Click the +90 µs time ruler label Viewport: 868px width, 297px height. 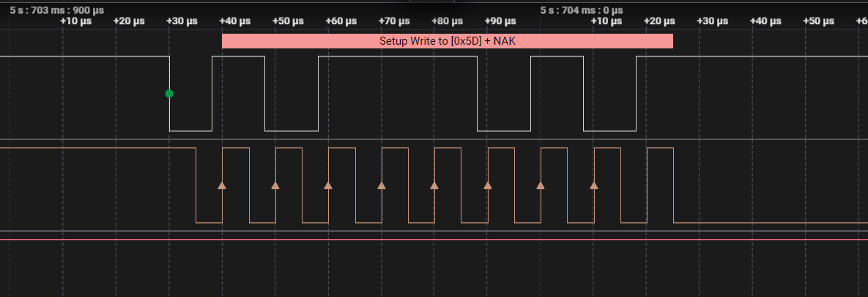(x=500, y=21)
